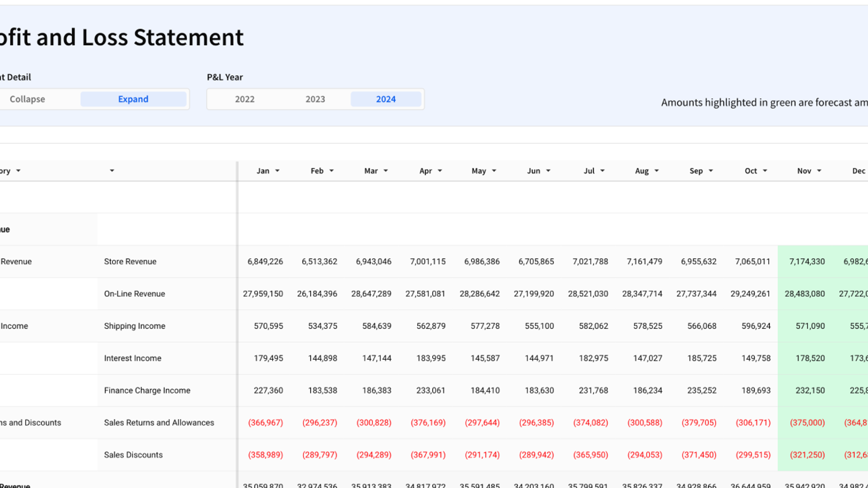Open the May column dropdown arrow
The height and width of the screenshot is (488, 868).
494,171
